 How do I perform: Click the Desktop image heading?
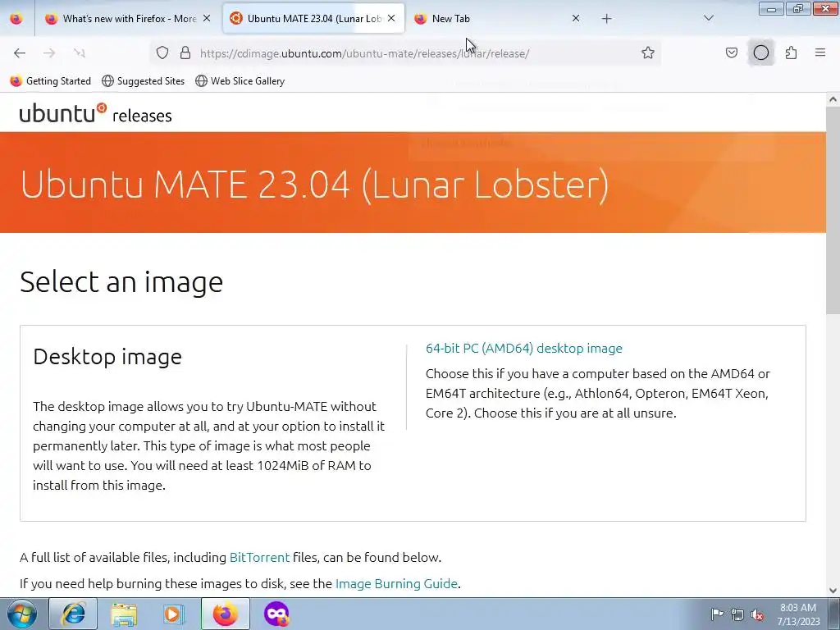click(x=107, y=357)
